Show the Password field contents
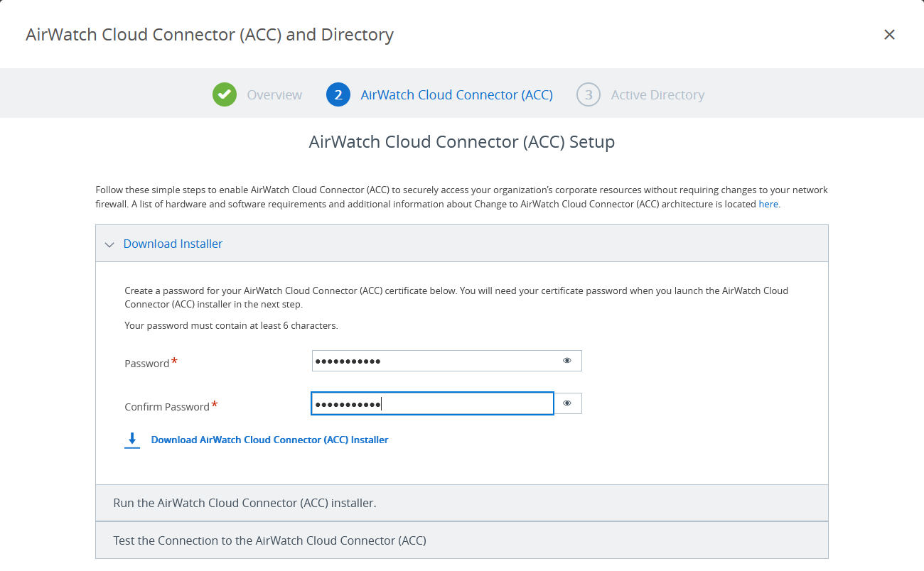The image size is (924, 571). (567, 361)
